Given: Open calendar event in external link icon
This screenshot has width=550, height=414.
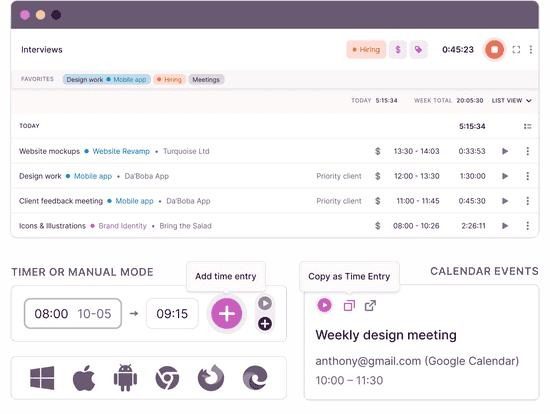Looking at the screenshot, I should (370, 306).
